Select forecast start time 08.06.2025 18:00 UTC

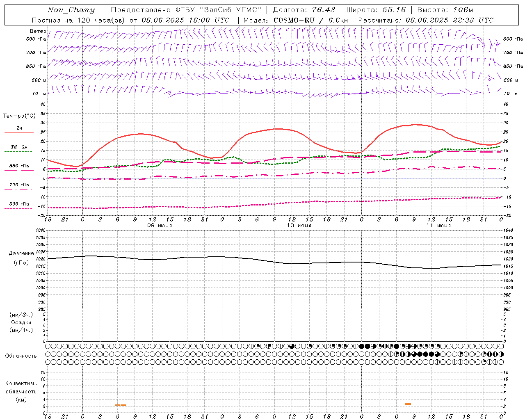[185, 20]
